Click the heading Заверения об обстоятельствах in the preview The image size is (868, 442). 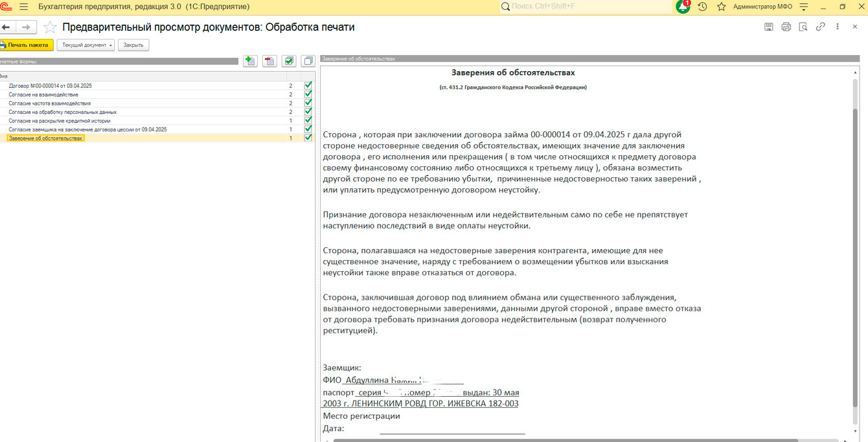pyautogui.click(x=513, y=72)
